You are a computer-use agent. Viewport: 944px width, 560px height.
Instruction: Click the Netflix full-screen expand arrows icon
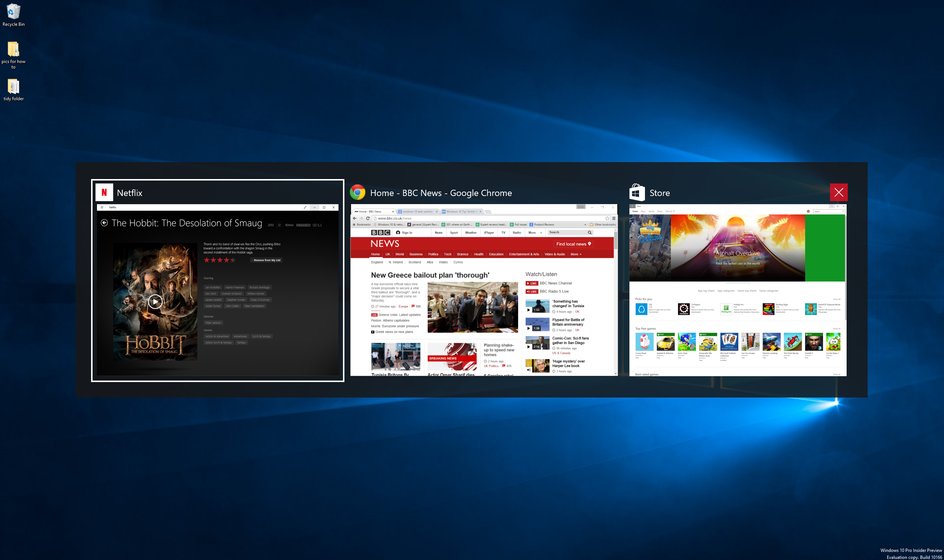click(305, 207)
